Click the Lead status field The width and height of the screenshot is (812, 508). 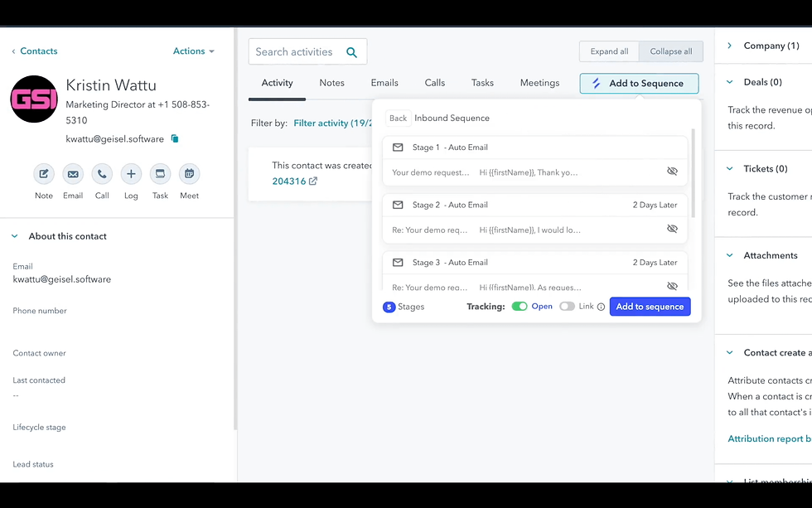pos(33,465)
